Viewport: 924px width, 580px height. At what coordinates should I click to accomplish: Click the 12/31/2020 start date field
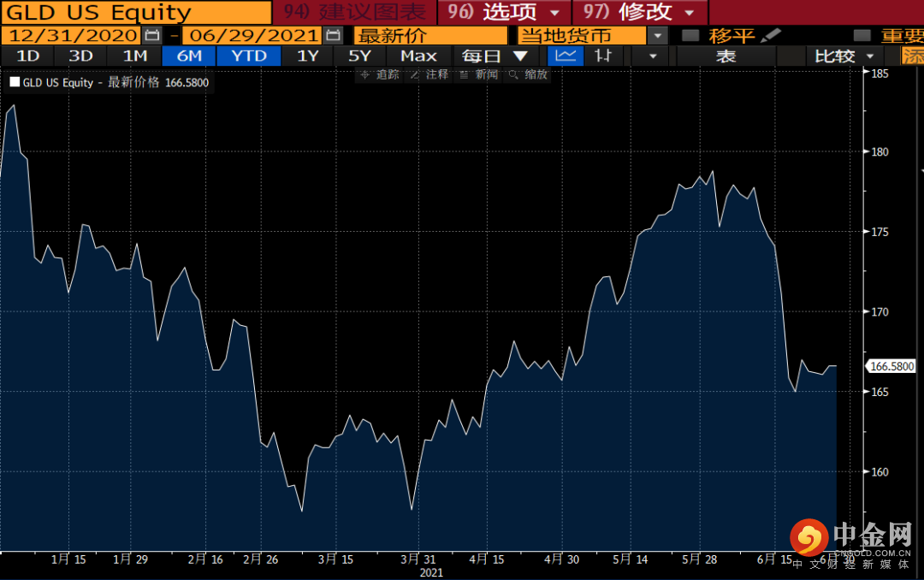pos(72,35)
